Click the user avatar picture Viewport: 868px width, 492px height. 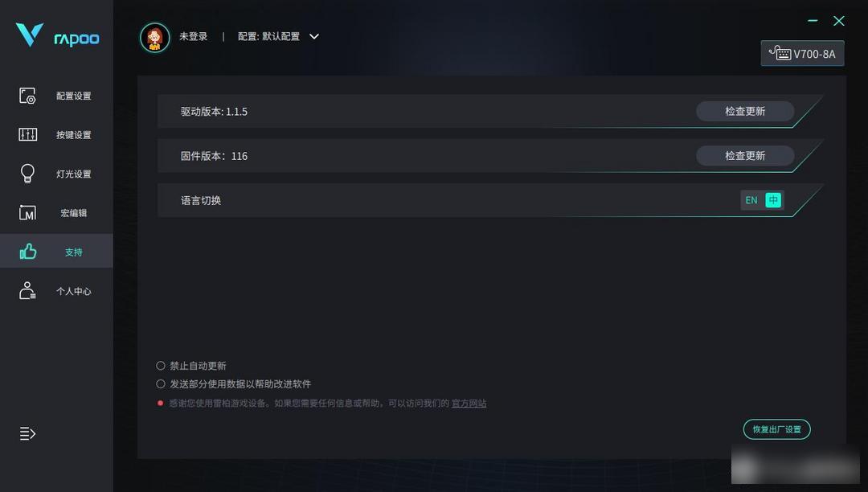[154, 38]
